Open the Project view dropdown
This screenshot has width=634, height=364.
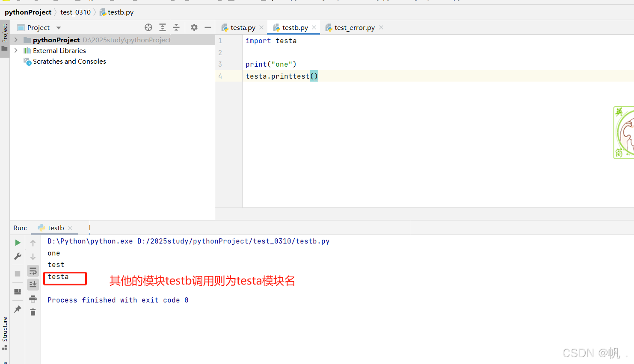tap(58, 27)
